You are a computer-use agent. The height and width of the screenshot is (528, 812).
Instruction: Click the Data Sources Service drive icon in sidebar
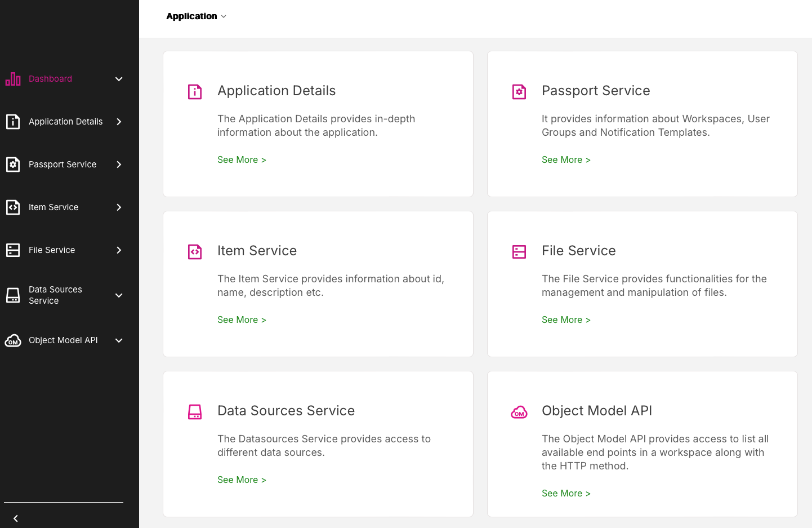(13, 295)
